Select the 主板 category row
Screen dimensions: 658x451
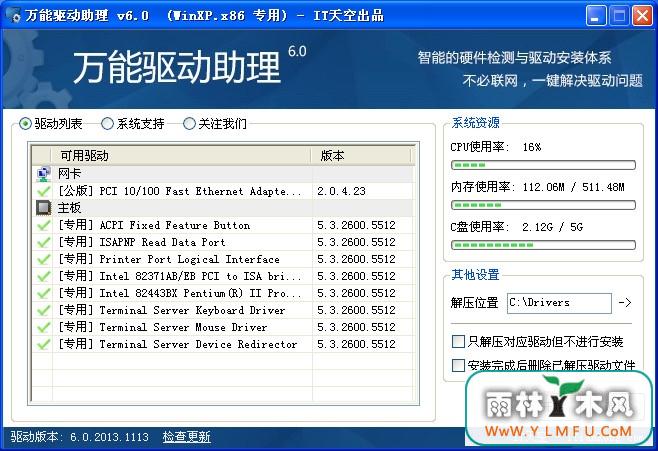223,208
